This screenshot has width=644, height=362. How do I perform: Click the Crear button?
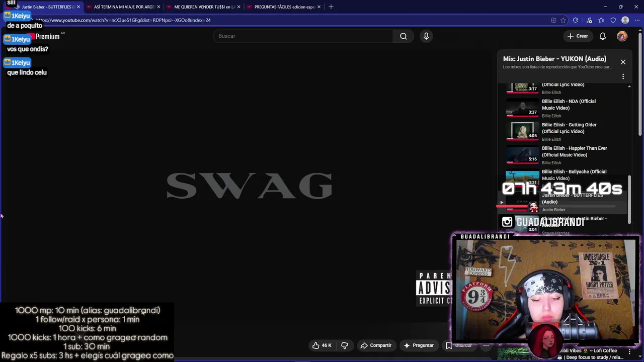[x=577, y=36]
